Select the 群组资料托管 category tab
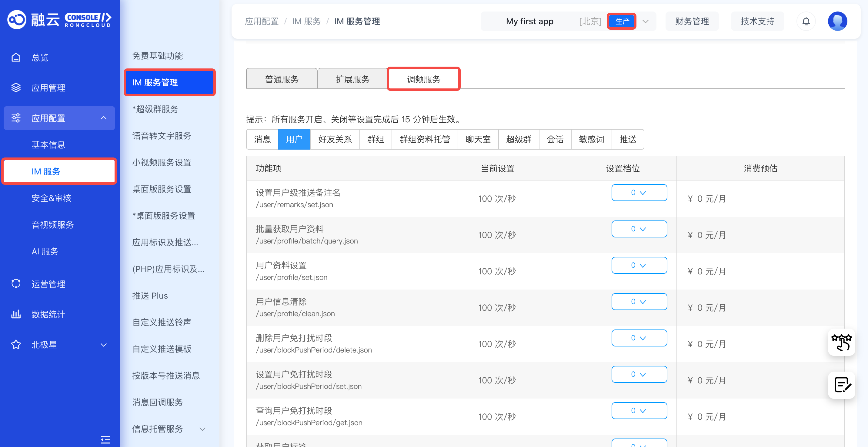This screenshot has height=447, width=868. tap(425, 139)
